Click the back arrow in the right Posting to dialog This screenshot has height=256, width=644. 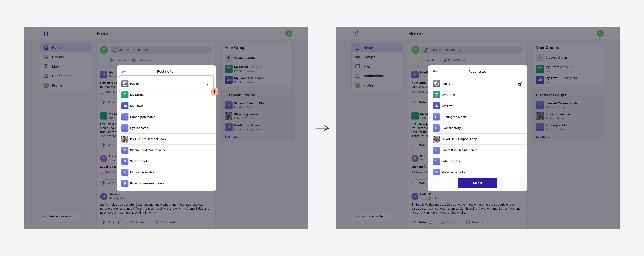(435, 72)
